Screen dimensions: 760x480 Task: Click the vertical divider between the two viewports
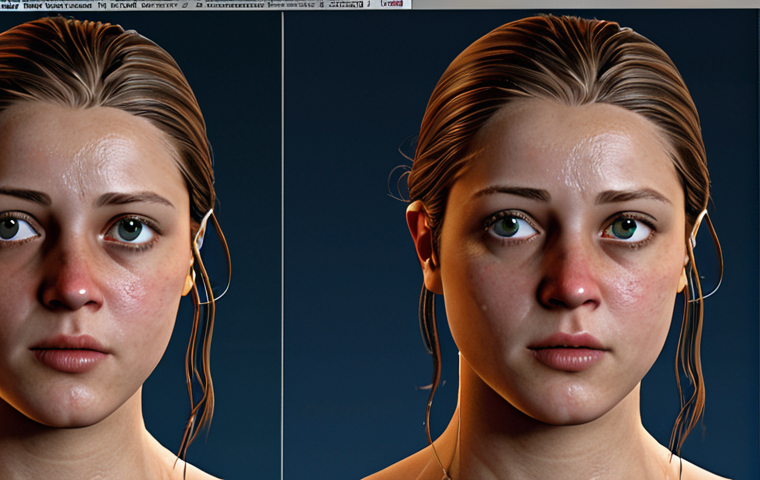(x=282, y=240)
